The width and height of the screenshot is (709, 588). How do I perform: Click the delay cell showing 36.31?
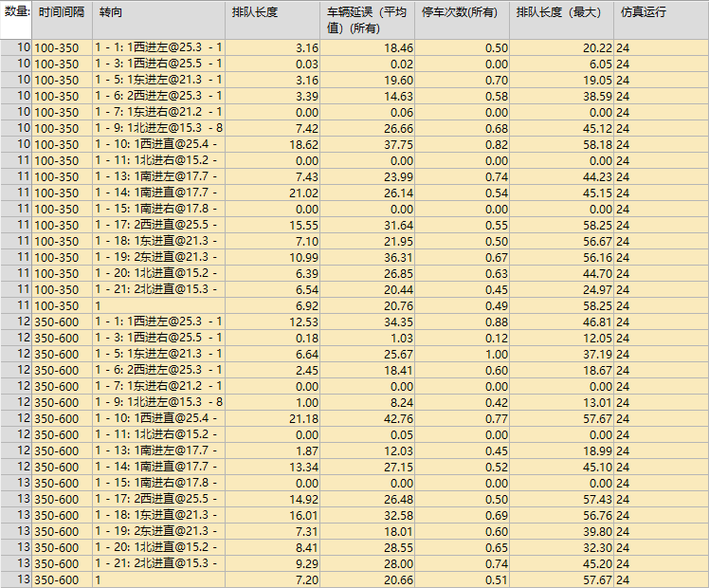(368, 257)
